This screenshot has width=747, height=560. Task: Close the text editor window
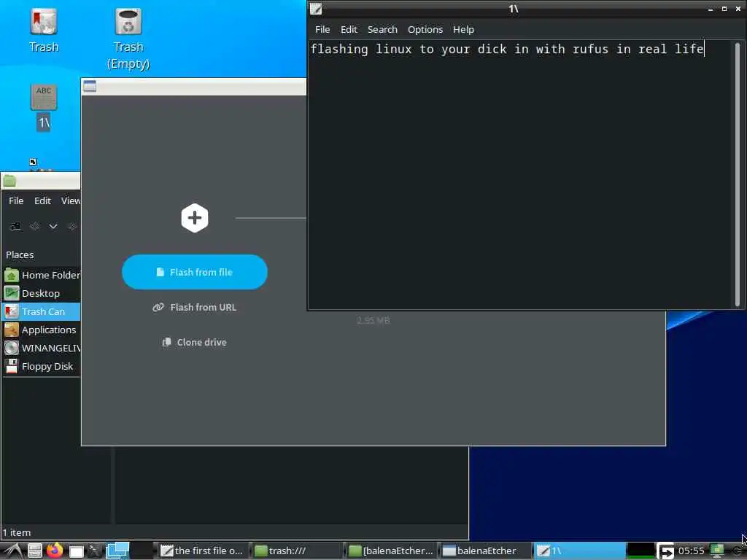point(738,9)
